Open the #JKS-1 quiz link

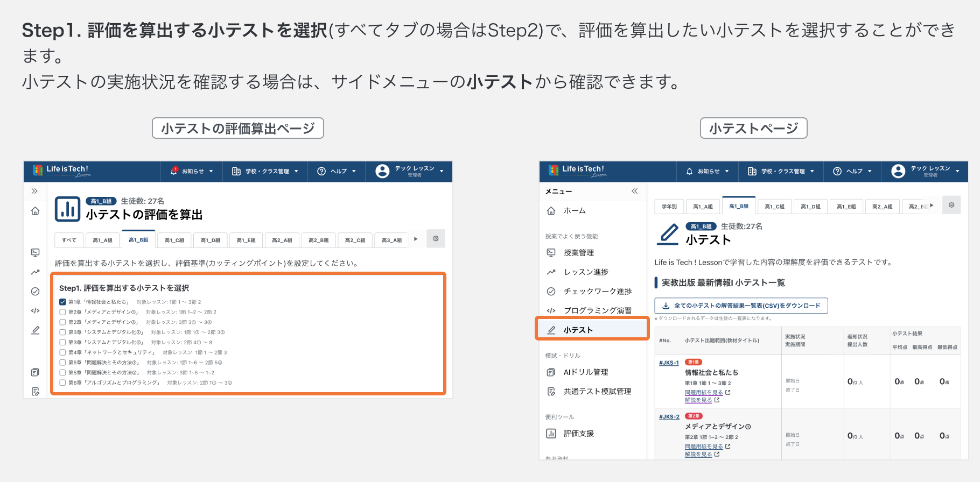[x=669, y=363]
